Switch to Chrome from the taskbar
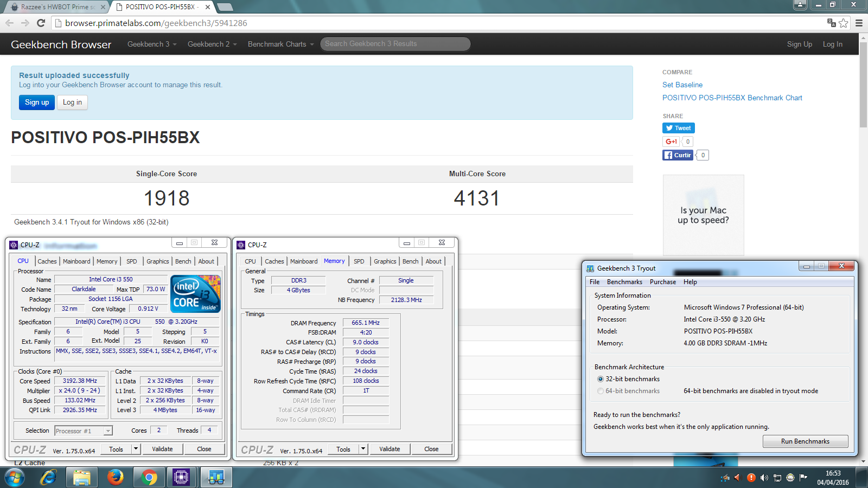868x488 pixels. (x=149, y=477)
